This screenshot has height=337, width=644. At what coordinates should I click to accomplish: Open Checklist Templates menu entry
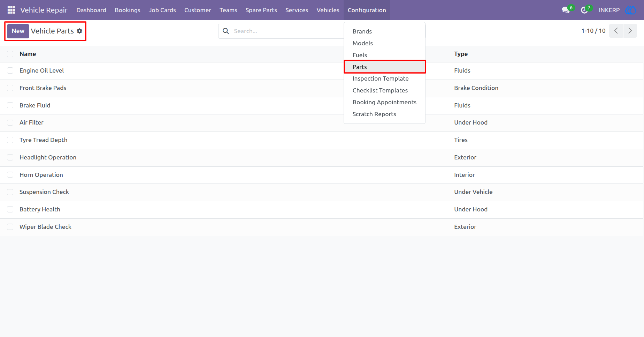384,90
